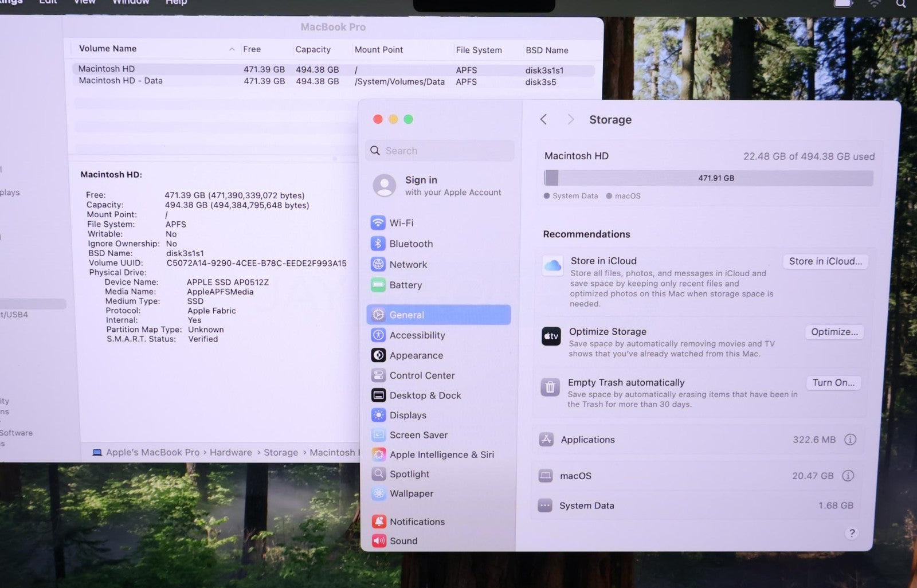Show info for Applications storage

(850, 440)
